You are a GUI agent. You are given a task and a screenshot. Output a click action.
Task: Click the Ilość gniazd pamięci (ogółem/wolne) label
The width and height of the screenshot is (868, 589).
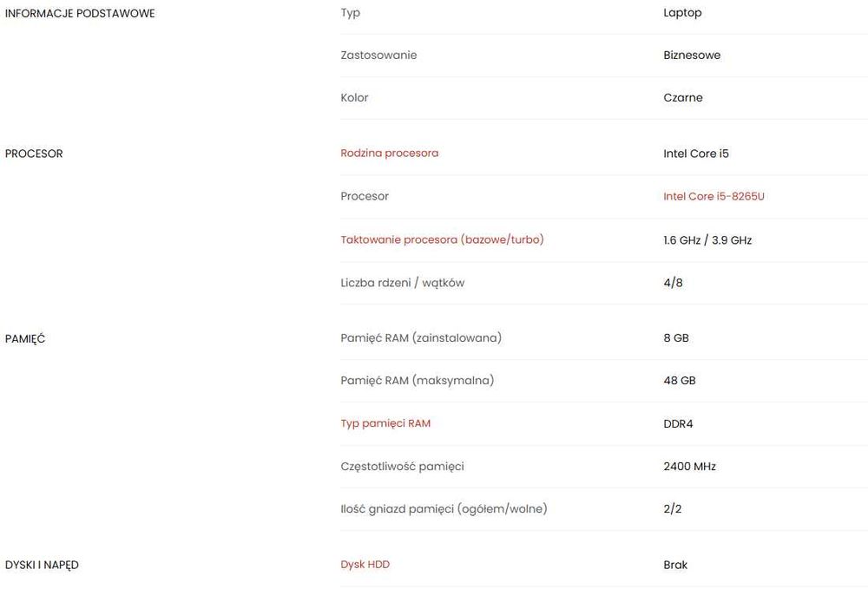tap(444, 509)
